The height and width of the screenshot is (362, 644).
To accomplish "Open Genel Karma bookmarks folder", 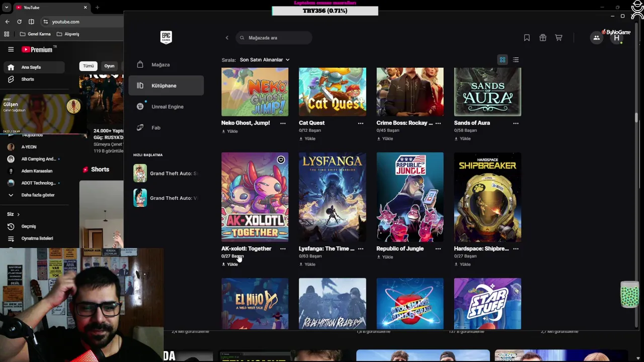I will [x=35, y=34].
